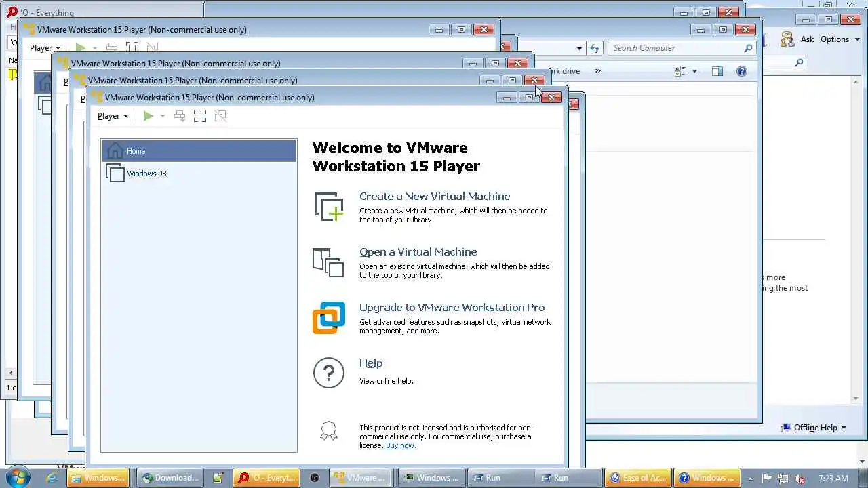Click the blue Help button in Explorer toolbar

(x=742, y=71)
